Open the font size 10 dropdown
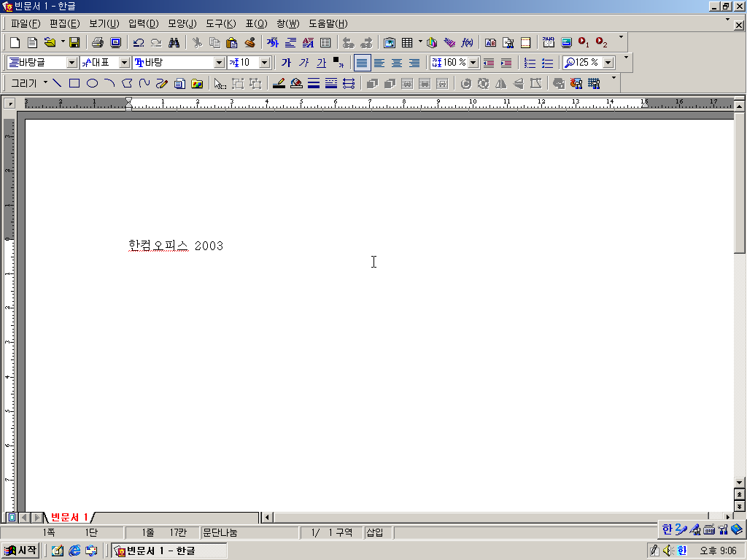 pos(265,63)
